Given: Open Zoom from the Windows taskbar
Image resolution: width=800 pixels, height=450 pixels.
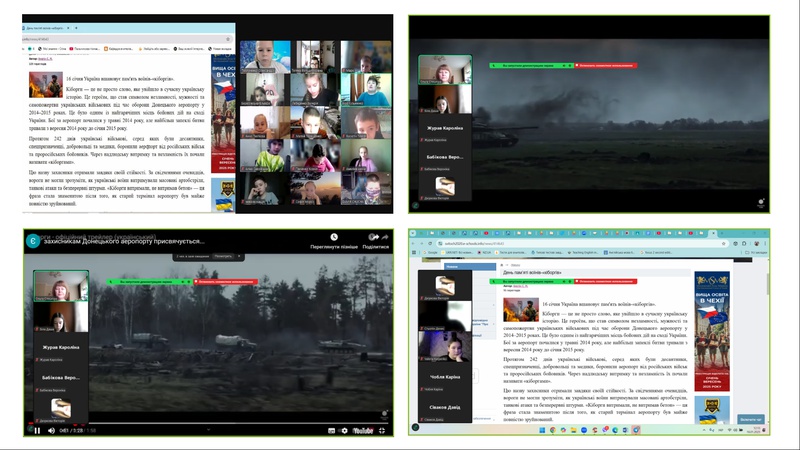Looking at the screenshot, I should coord(584,430).
